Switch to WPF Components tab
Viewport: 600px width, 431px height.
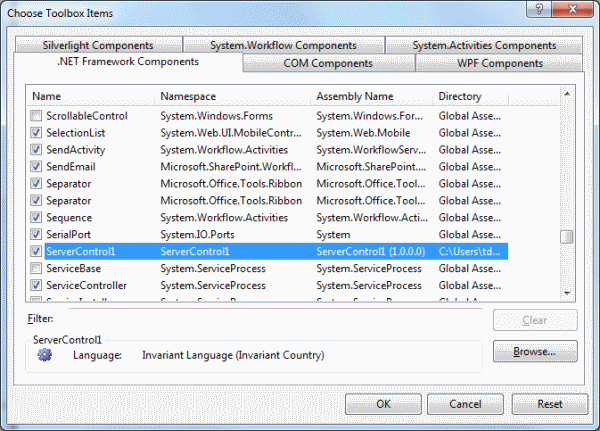pyautogui.click(x=500, y=63)
